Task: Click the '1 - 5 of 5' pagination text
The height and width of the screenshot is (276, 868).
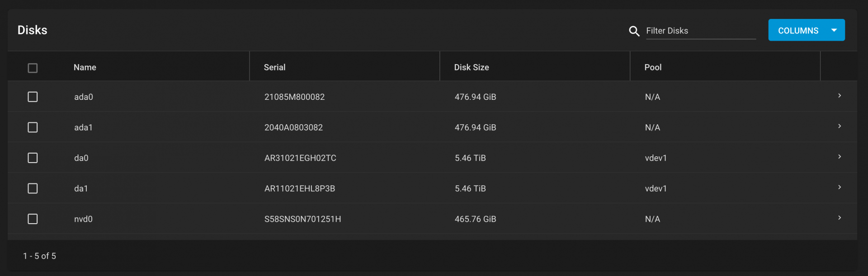Action: click(x=40, y=256)
